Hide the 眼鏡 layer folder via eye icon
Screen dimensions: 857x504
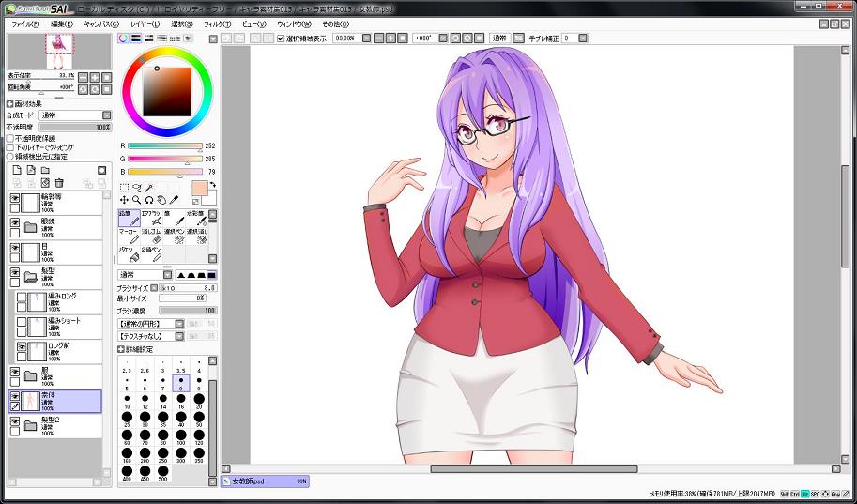15,222
